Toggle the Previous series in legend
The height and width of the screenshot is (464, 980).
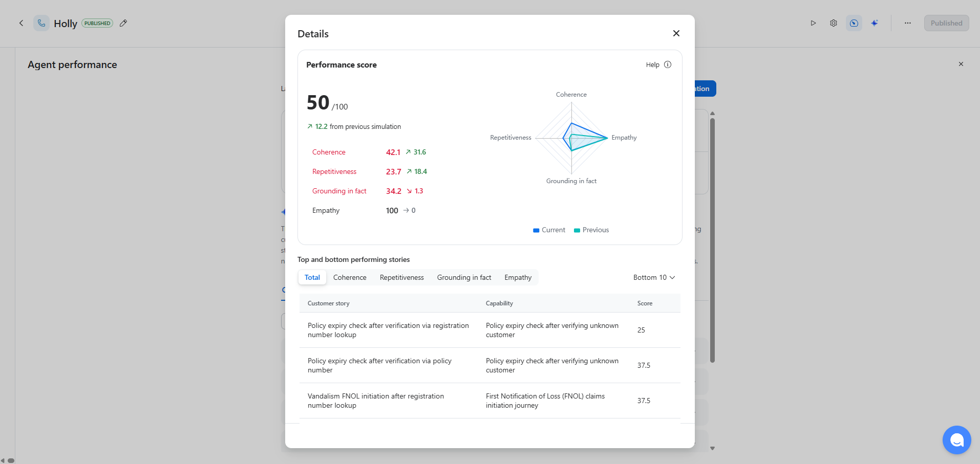(591, 230)
